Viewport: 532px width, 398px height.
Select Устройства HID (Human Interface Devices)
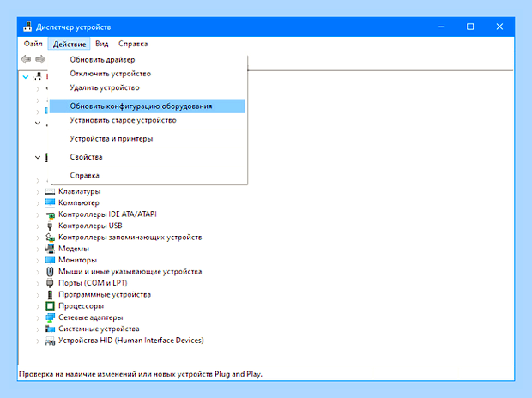tap(131, 341)
